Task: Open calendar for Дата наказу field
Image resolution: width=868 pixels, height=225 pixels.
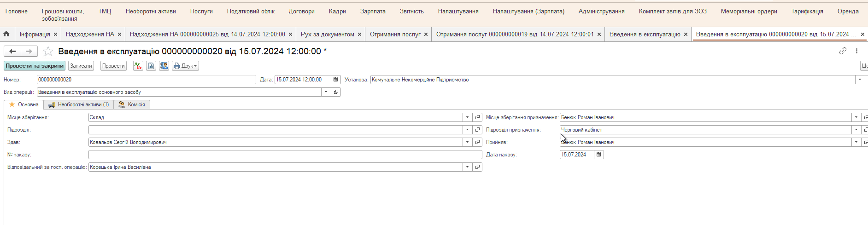Action: click(598, 155)
